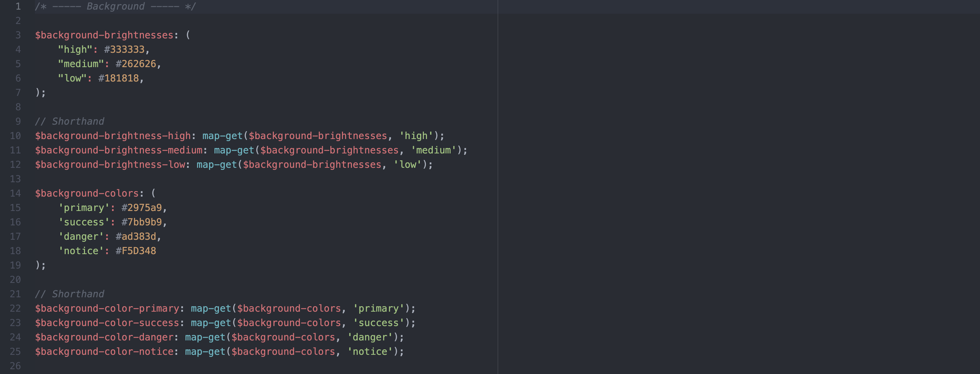Click the Background comment on line 1
980x374 pixels.
pyautogui.click(x=115, y=7)
